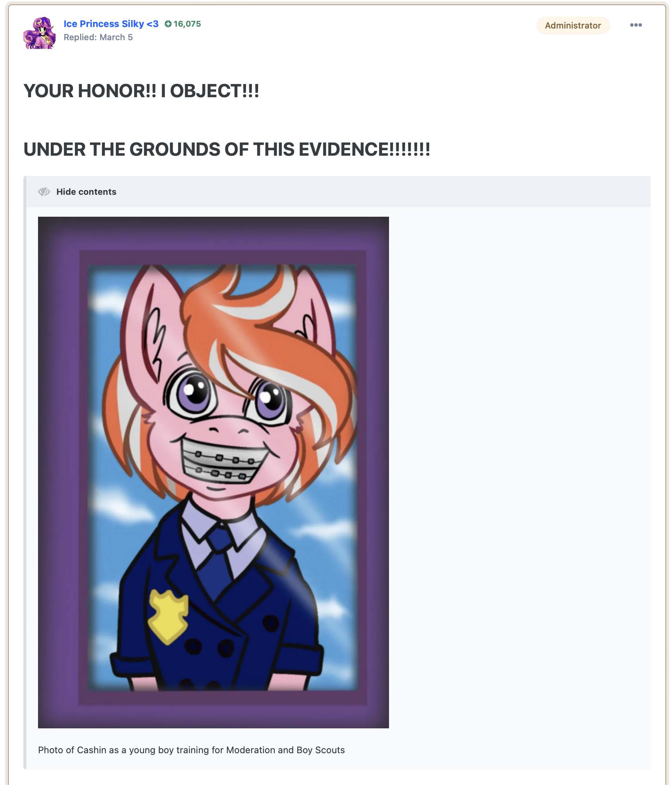Collapse spoiler via the empty header bar
Viewport: 672px width, 785px height.
pos(383,192)
